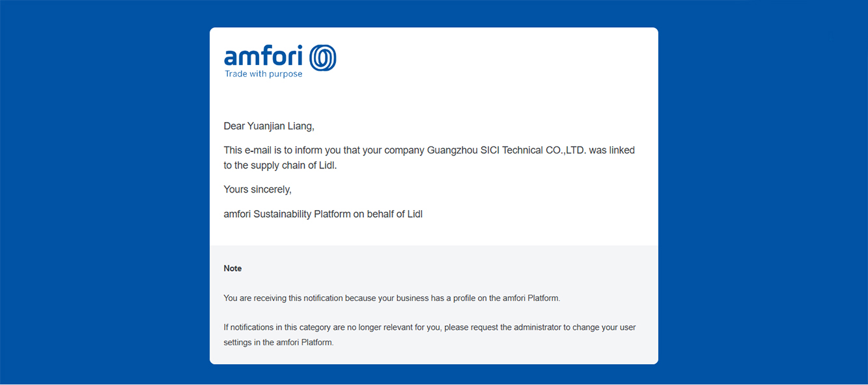This screenshot has height=385, width=868.
Task: Click the amfori wordmark text in header
Action: (x=264, y=56)
